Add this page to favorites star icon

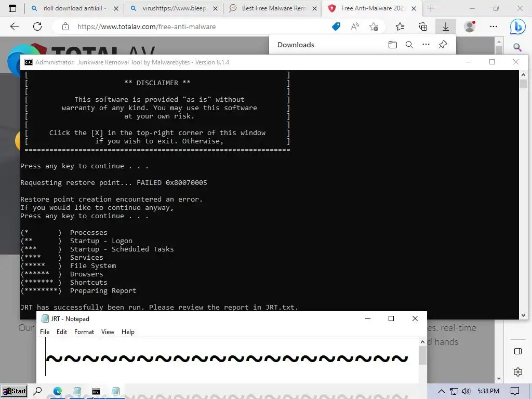[x=374, y=26]
